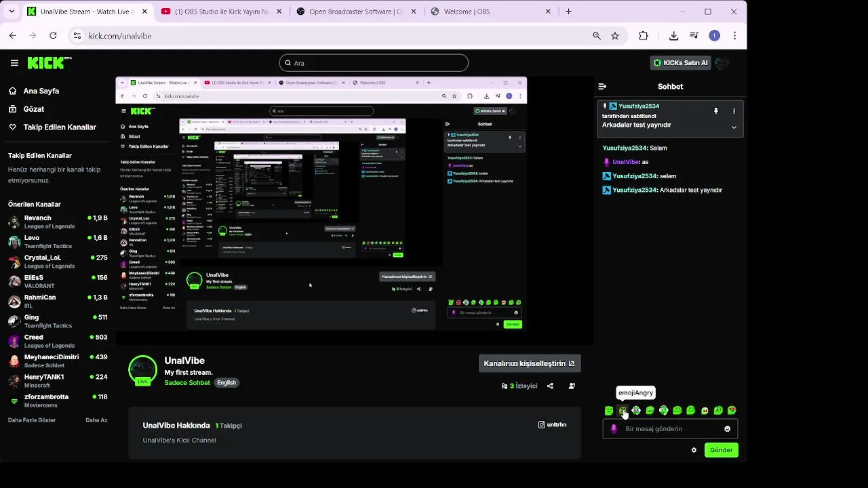This screenshot has height=488, width=868.
Task: Select the green emote wearing headphones
Action: [663, 411]
